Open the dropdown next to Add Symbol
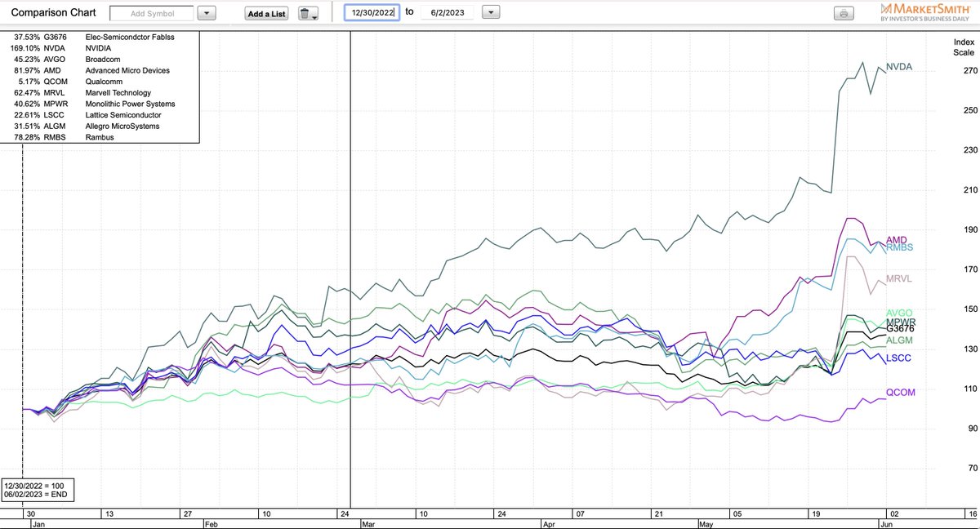This screenshot has width=980, height=529. coord(207,13)
